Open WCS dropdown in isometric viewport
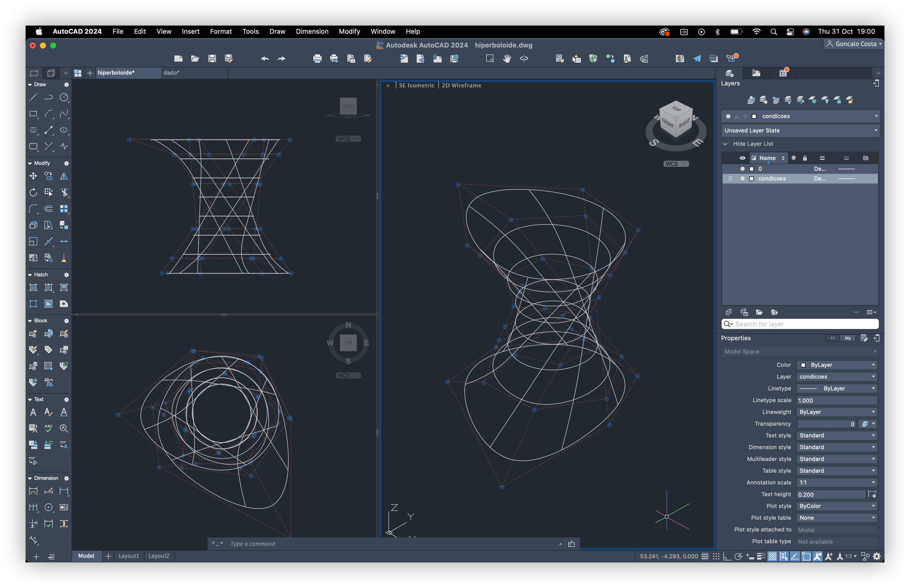910x588 pixels. pyautogui.click(x=676, y=164)
